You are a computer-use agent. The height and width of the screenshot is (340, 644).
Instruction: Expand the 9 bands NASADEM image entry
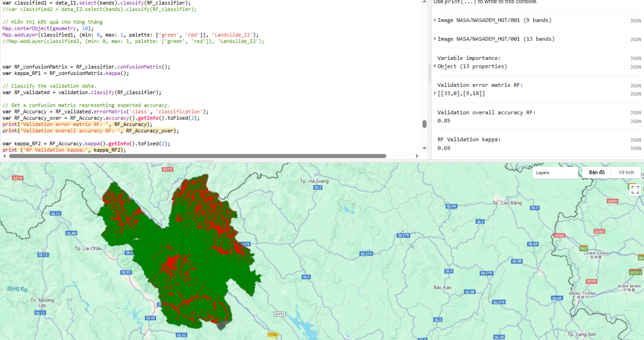pos(435,20)
